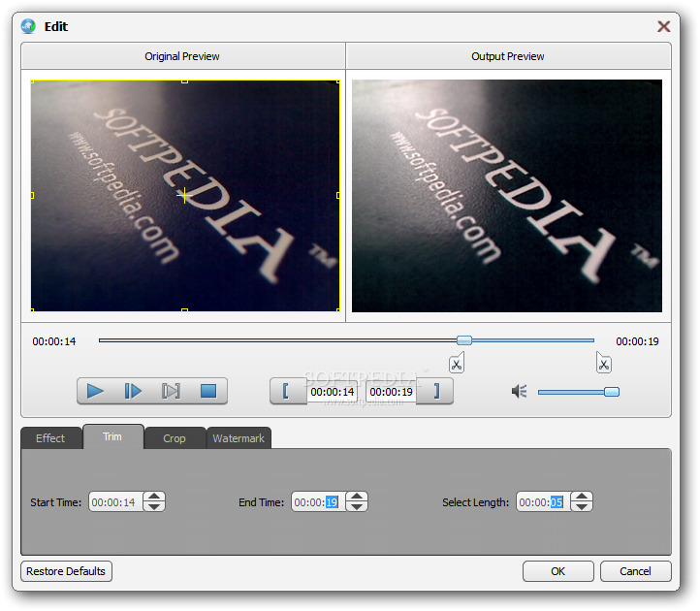Click the volume slider handle

(612, 392)
